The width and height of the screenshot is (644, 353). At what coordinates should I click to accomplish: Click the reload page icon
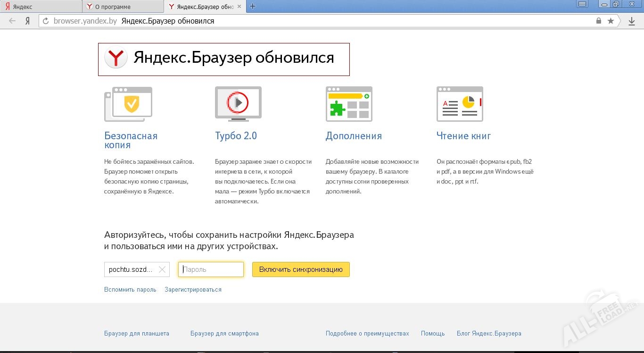45,21
